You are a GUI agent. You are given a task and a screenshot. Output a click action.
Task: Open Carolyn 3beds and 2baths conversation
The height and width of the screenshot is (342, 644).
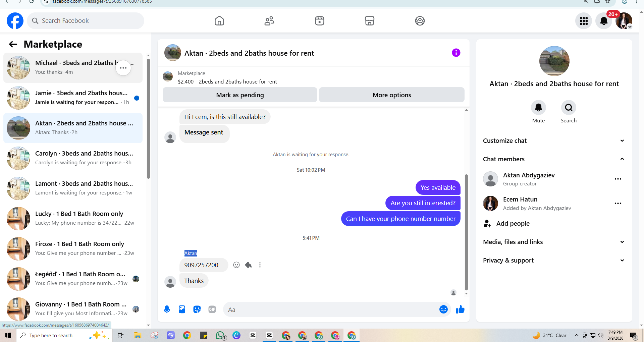pyautogui.click(x=73, y=158)
